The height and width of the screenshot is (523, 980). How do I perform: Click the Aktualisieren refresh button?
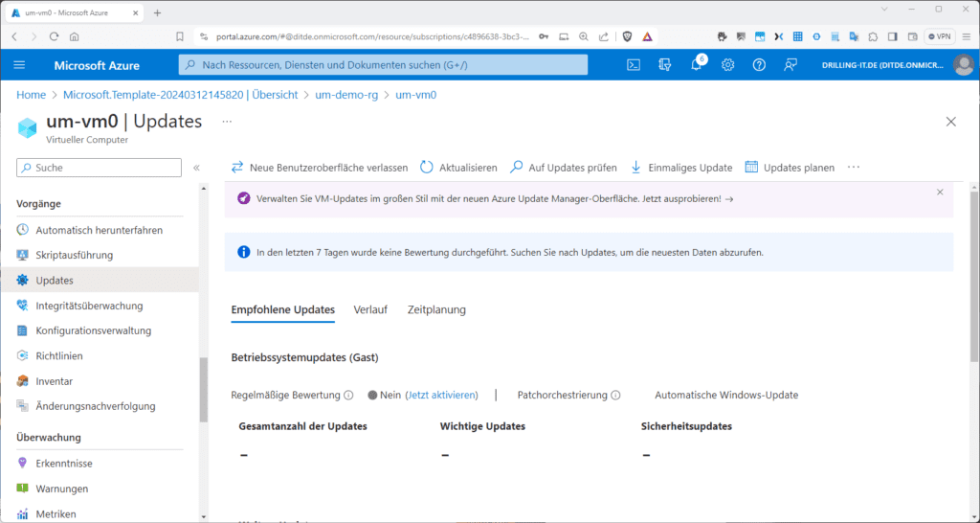click(458, 168)
